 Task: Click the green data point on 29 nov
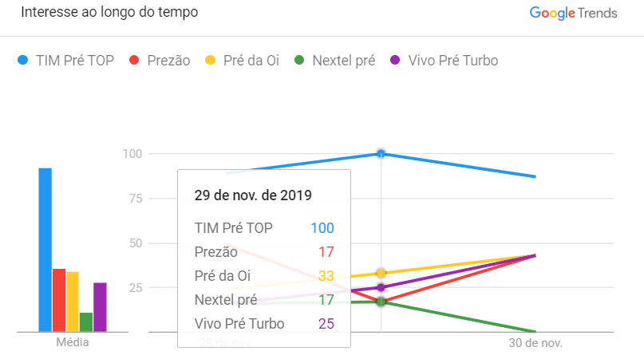coord(381,301)
